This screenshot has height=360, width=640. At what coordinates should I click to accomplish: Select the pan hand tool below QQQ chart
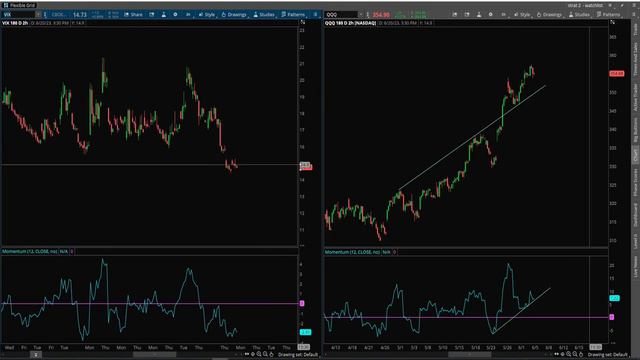click(581, 354)
